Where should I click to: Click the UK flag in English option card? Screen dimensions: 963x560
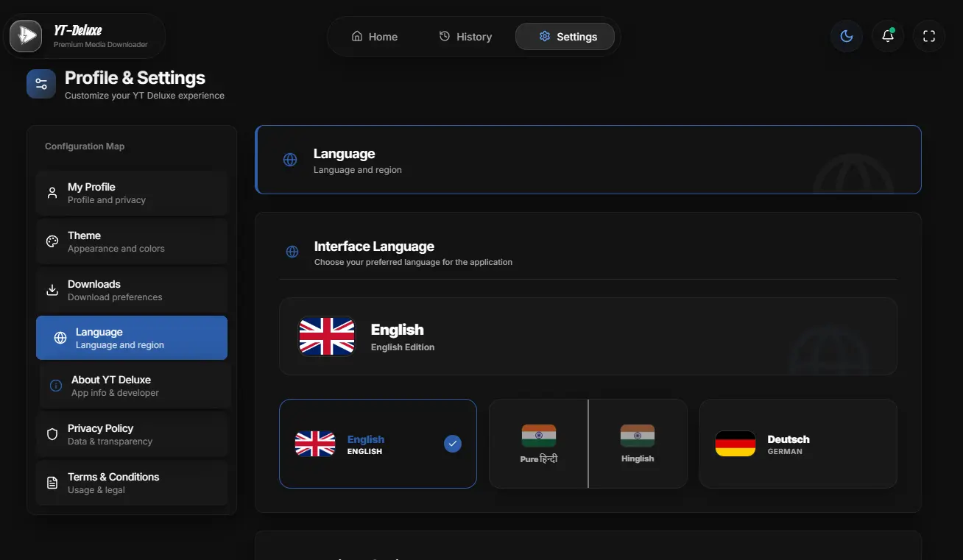[x=315, y=444]
